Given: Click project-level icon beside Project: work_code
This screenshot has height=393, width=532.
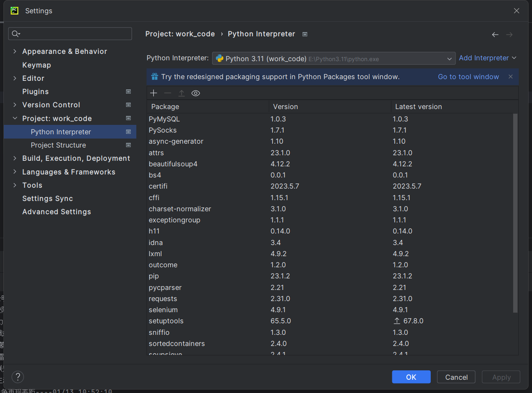Looking at the screenshot, I should click(x=128, y=118).
